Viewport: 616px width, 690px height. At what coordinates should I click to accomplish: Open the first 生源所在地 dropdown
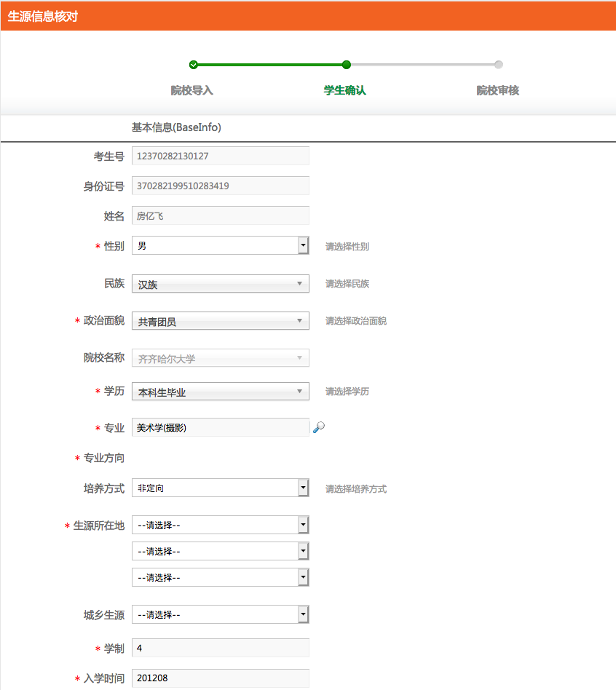tap(220, 525)
